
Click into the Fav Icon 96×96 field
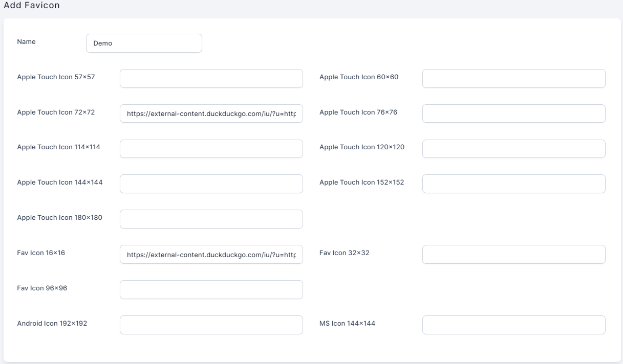(x=211, y=289)
